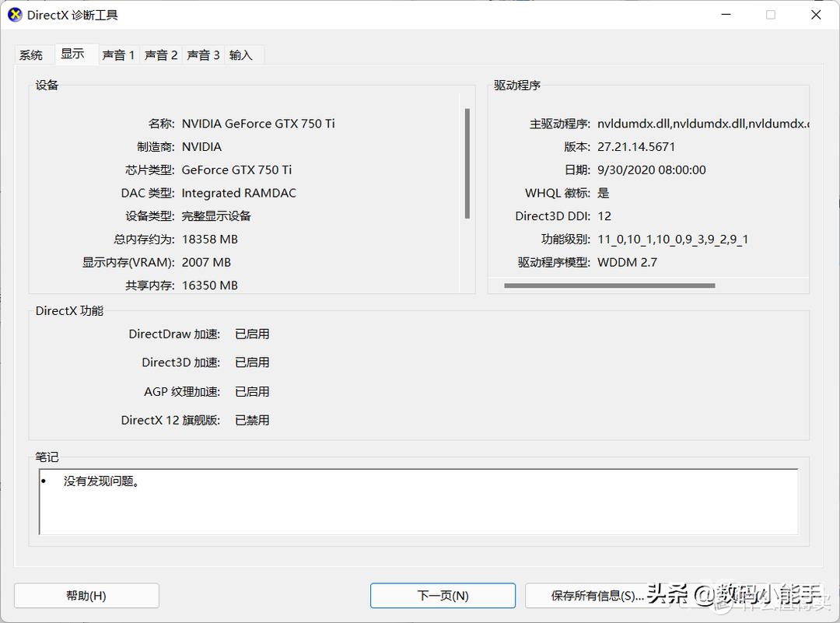Screen dimensions: 840x623
Task: Click Direct3D 加速 status 已启用
Action: pos(252,362)
